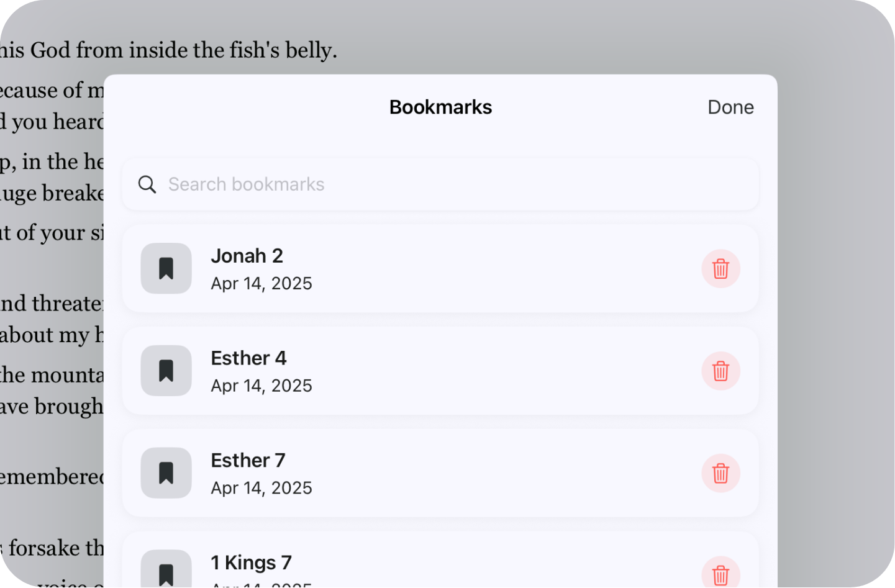Click the search magnifier icon
Viewport: 895px width, 588px height.
point(147,184)
